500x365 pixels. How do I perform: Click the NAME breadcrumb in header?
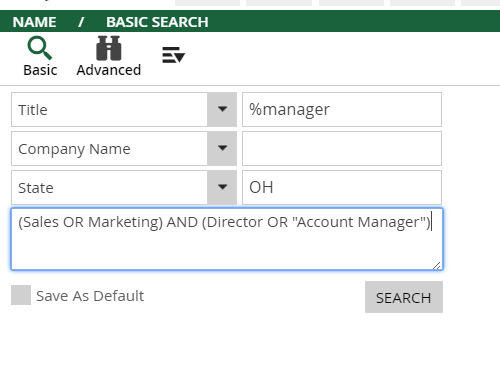click(34, 22)
